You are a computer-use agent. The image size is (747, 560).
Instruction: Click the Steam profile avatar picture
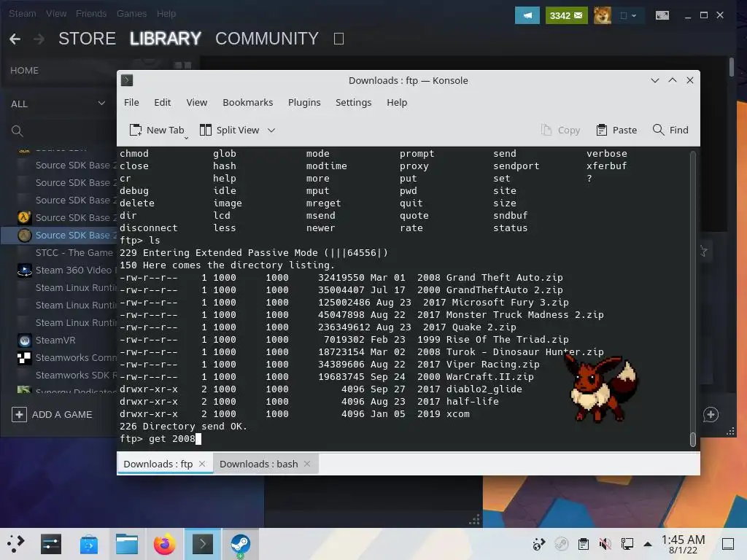click(x=602, y=15)
